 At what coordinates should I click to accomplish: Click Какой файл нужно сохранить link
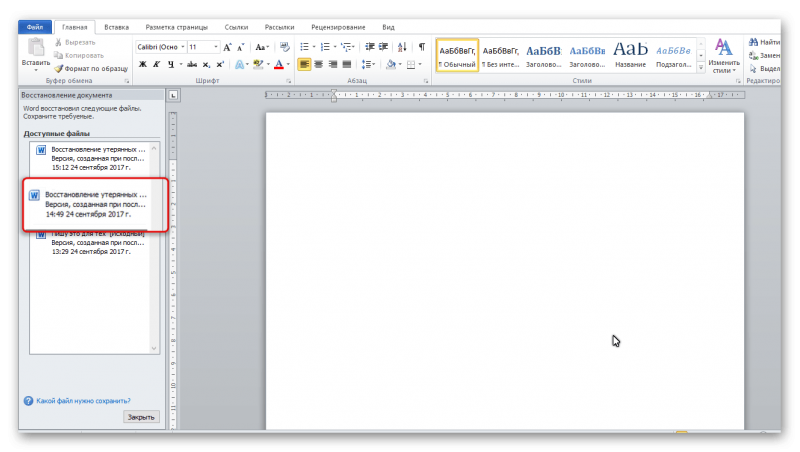(83, 401)
